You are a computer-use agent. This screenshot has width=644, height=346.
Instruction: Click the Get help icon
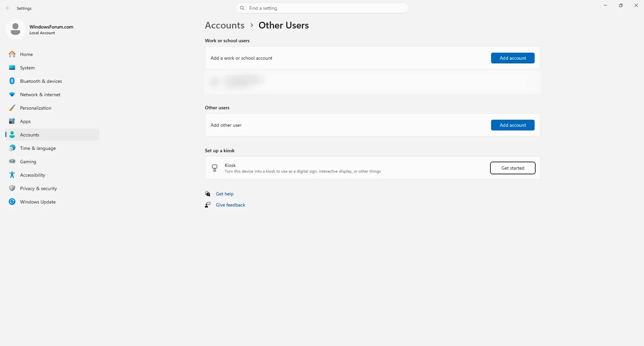(x=208, y=194)
